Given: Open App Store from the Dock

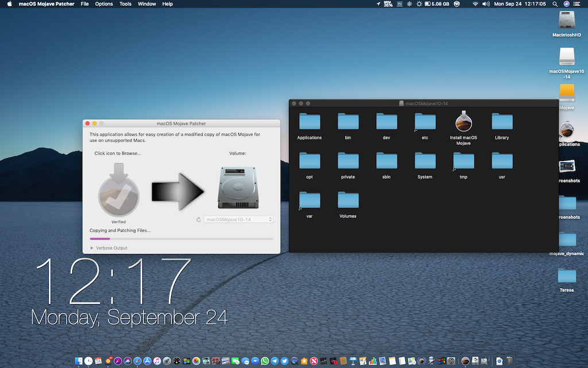Looking at the screenshot, I should (x=148, y=361).
